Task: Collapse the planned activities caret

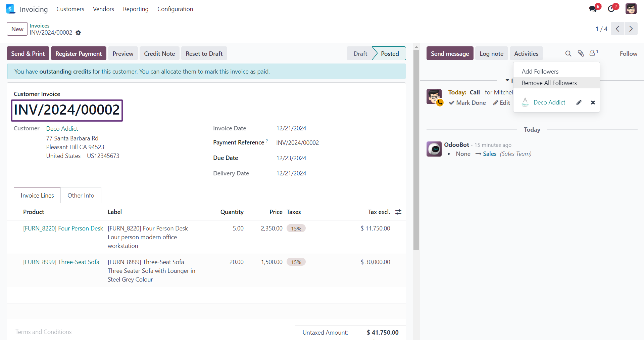Action: tap(507, 81)
